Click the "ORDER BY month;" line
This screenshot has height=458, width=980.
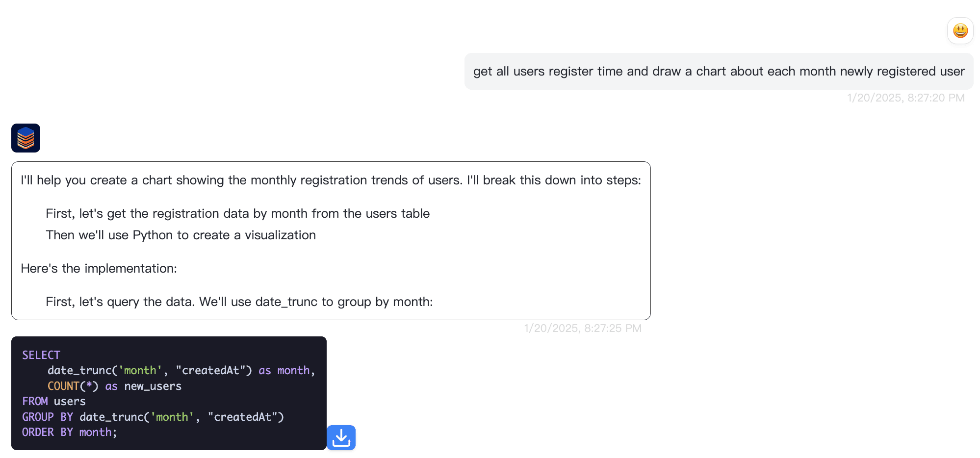[x=69, y=432]
